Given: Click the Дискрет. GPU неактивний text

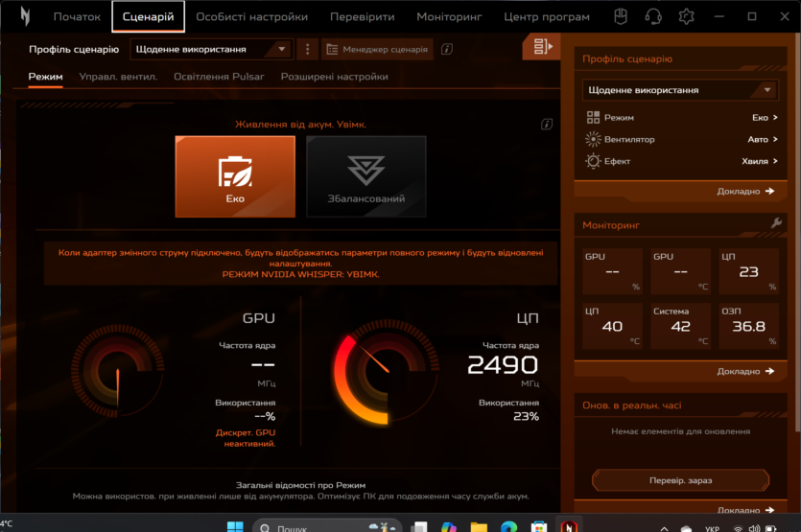Looking at the screenshot, I should [x=246, y=438].
